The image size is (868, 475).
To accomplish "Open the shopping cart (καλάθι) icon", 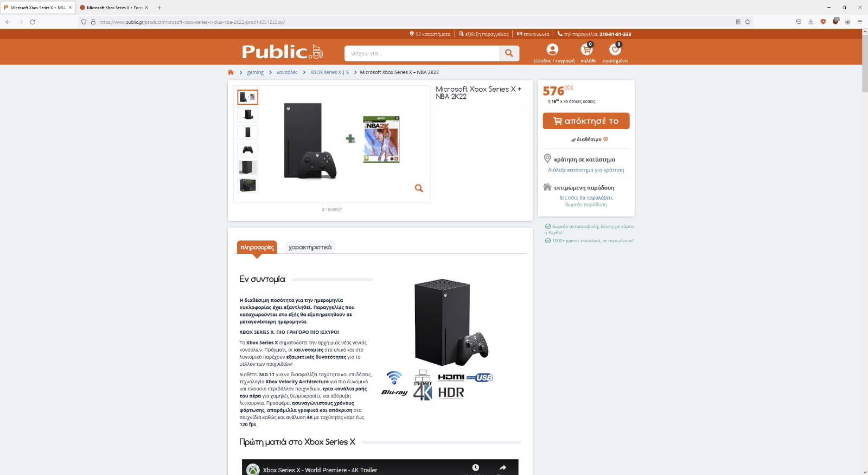I will (x=587, y=50).
